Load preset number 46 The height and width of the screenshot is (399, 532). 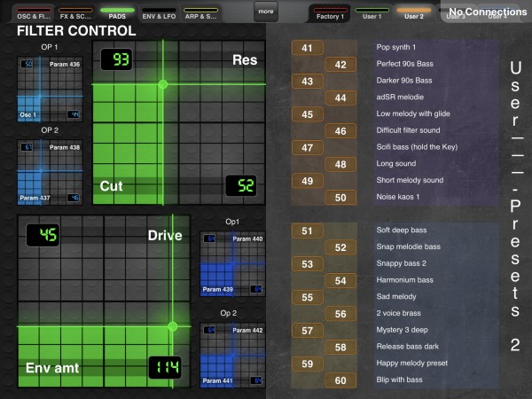click(340, 131)
